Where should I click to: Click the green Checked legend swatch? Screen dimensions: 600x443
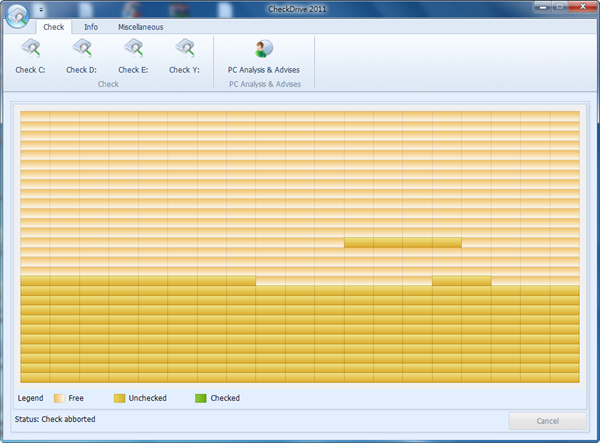pyautogui.click(x=200, y=398)
